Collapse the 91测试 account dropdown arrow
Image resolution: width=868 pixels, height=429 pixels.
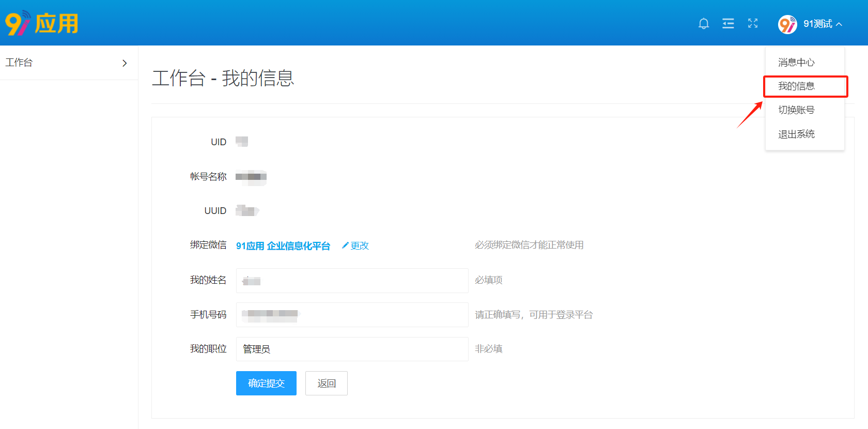tap(839, 24)
